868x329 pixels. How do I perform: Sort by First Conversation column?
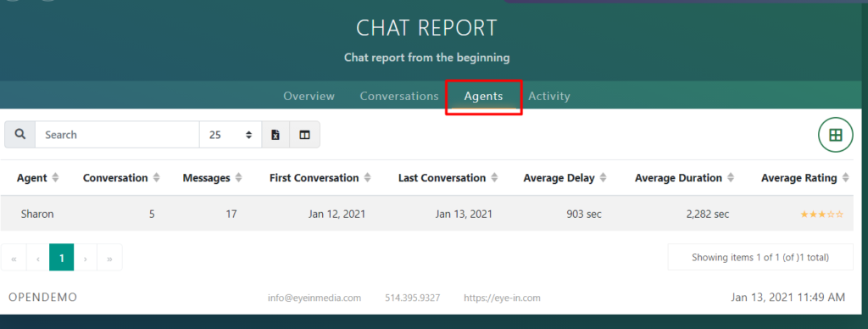pos(320,178)
